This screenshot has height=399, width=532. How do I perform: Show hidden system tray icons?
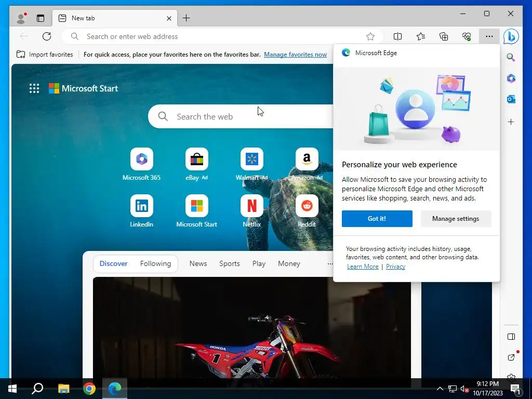440,389
